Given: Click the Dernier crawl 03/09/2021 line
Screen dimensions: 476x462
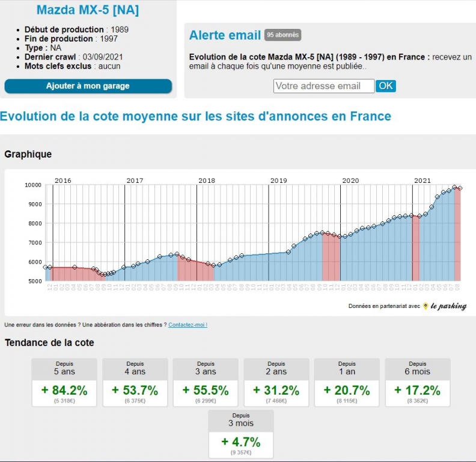Looking at the screenshot, I should pos(74,57).
